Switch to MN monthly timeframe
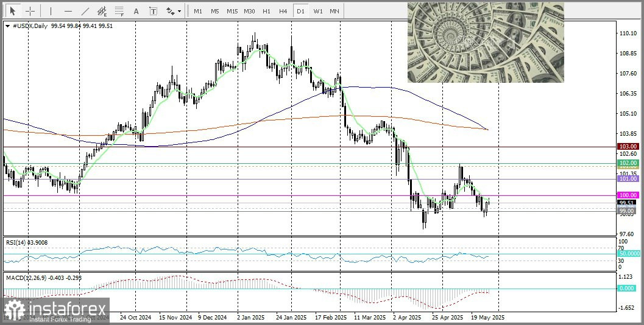The width and height of the screenshot is (644, 325). pyautogui.click(x=334, y=11)
